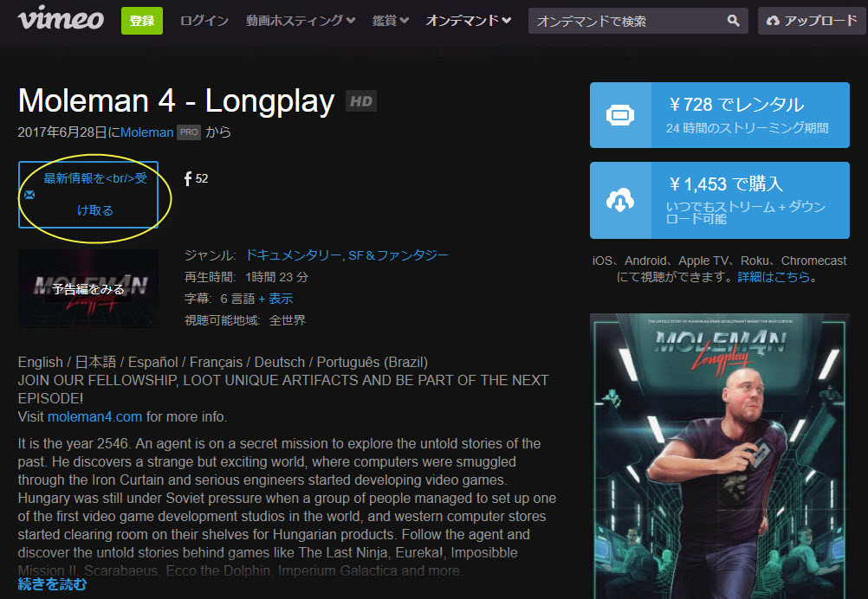Open the moleman4.com link
Screen dimensions: 868x599
tap(94, 416)
